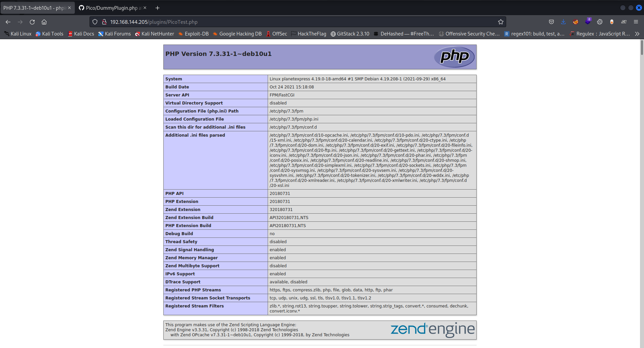Click the orange flame extension icon

pos(612,22)
